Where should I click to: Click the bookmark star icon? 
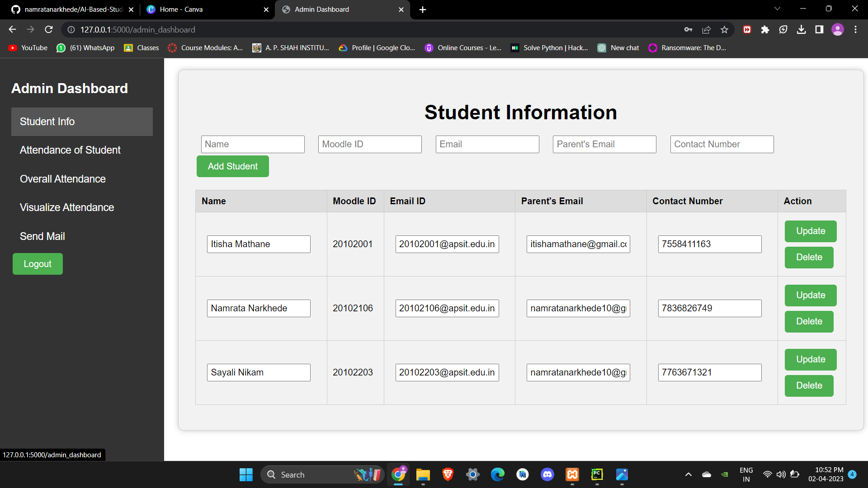724,29
